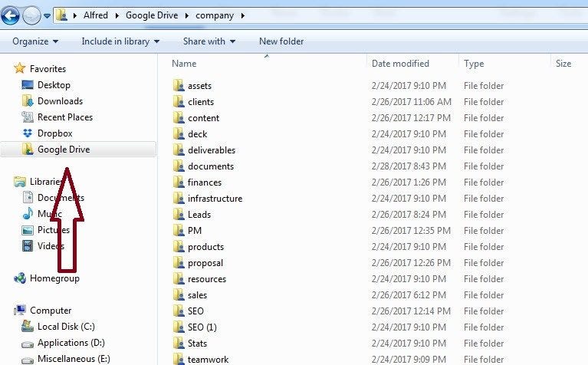Select the proposal folder name

205,263
